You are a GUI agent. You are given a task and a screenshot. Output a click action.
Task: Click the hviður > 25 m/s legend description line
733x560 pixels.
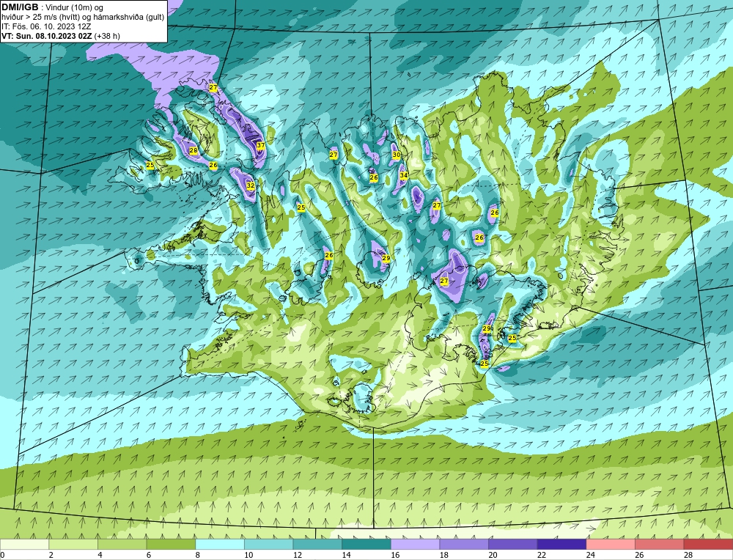tap(83, 18)
